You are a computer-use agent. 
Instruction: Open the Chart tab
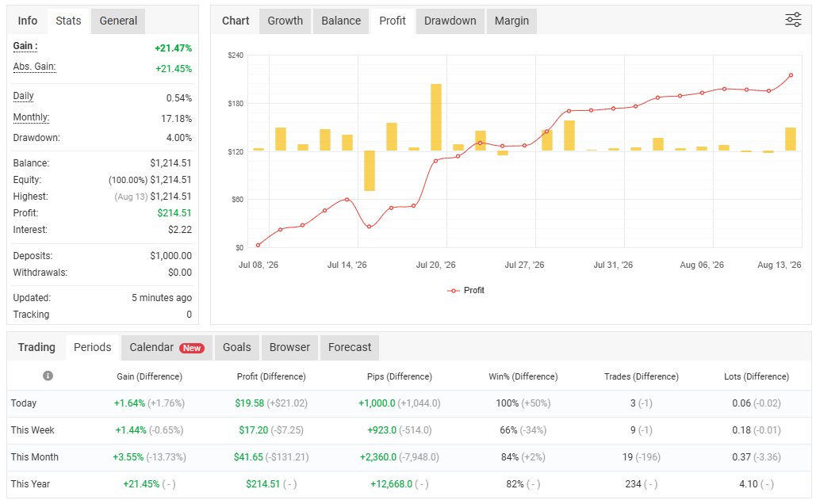pyautogui.click(x=236, y=21)
